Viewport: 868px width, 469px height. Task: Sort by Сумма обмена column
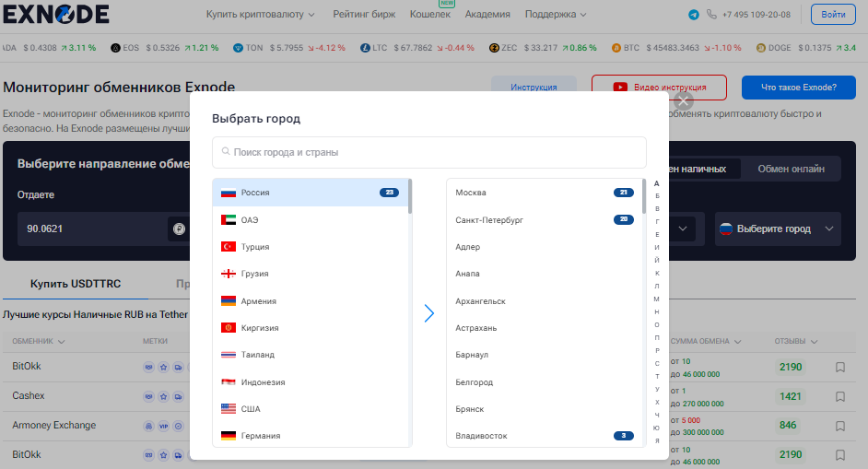[705, 341]
